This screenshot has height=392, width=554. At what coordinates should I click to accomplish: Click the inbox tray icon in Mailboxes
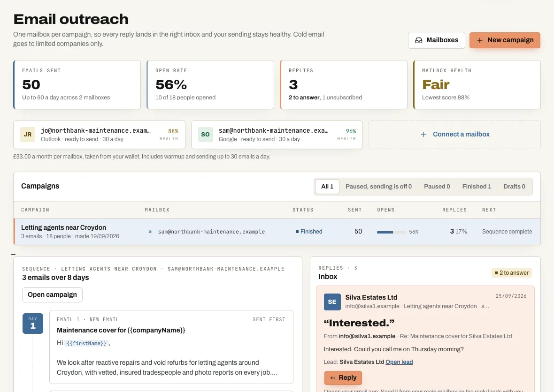pyautogui.click(x=419, y=40)
